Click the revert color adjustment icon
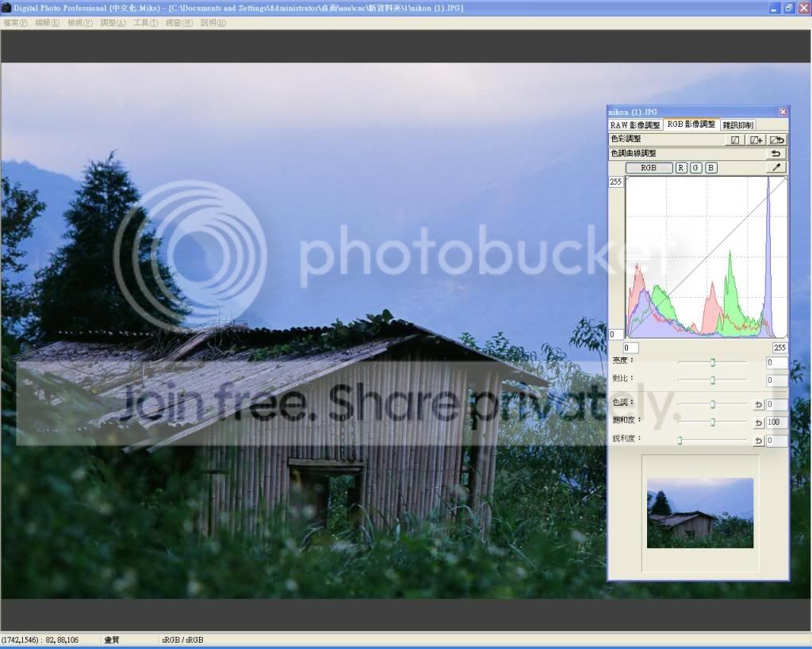812x649 pixels. coord(777,139)
